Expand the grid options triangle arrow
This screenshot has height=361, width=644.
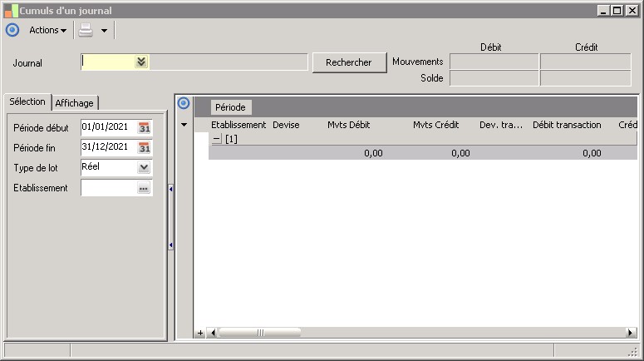point(184,125)
